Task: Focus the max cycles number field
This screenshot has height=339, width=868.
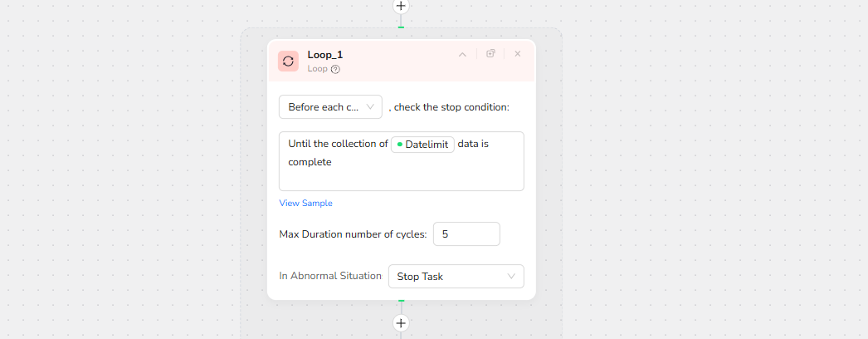Action: (466, 234)
